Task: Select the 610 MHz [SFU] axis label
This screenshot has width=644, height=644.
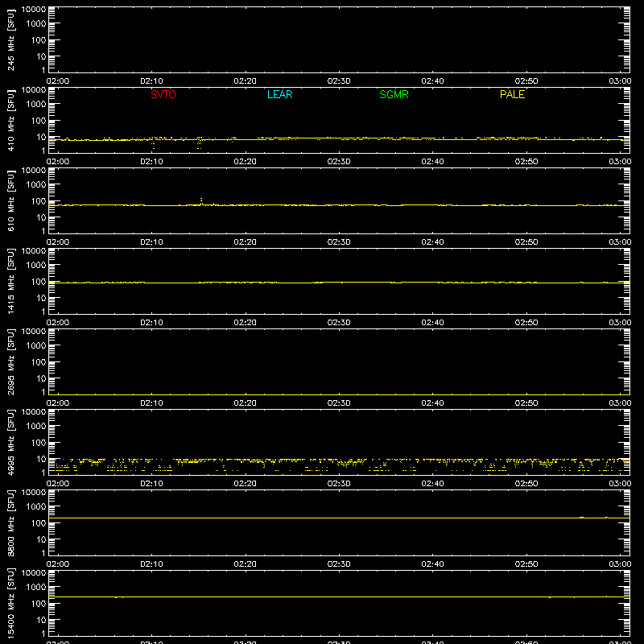Action: point(10,200)
